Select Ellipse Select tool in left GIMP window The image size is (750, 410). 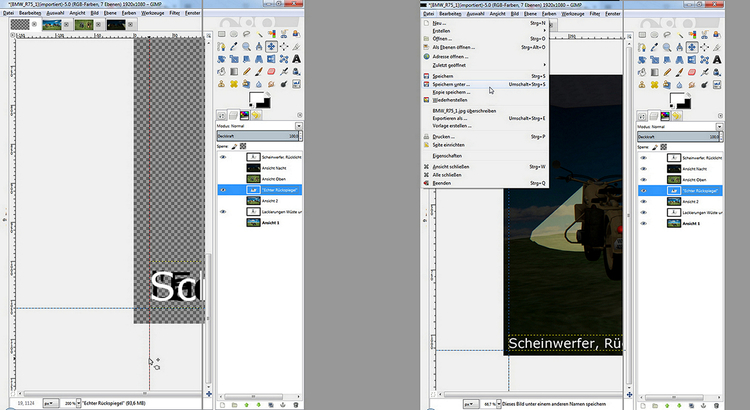(x=234, y=34)
